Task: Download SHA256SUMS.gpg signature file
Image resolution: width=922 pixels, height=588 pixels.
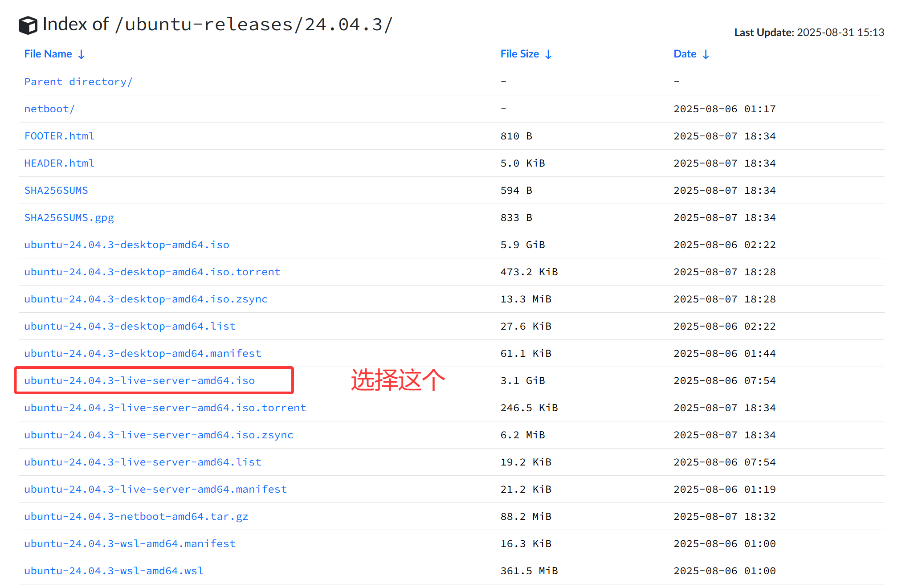Action: click(x=69, y=217)
